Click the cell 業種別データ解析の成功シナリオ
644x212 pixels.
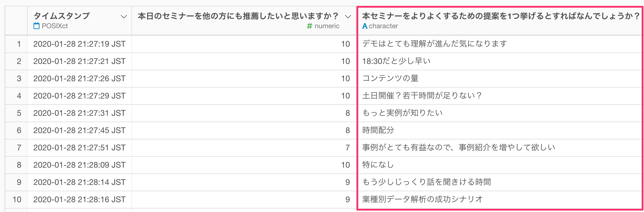click(x=422, y=199)
